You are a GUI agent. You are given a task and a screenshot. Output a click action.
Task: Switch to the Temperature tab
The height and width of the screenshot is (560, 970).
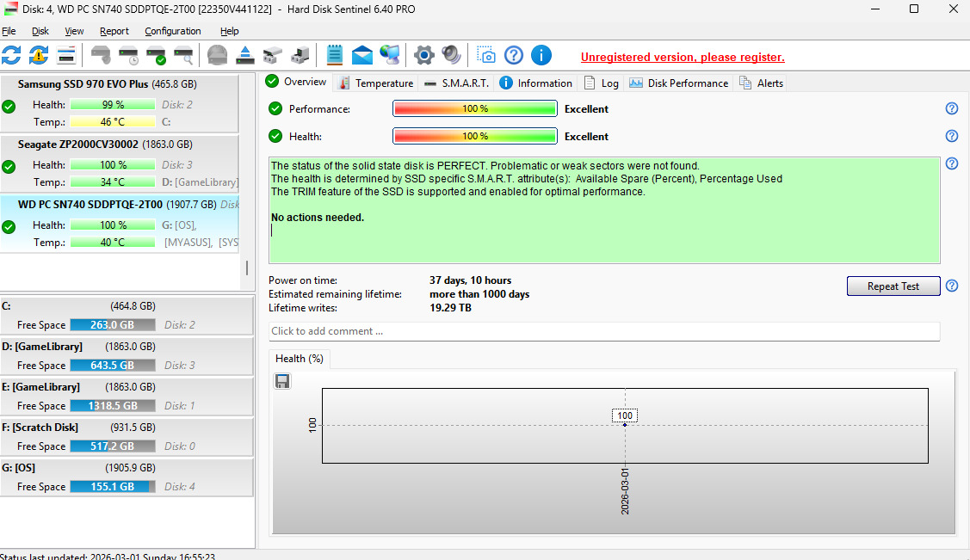375,83
